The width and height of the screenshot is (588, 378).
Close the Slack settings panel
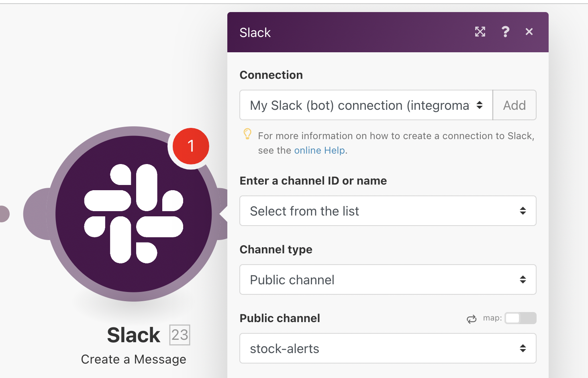(x=529, y=32)
